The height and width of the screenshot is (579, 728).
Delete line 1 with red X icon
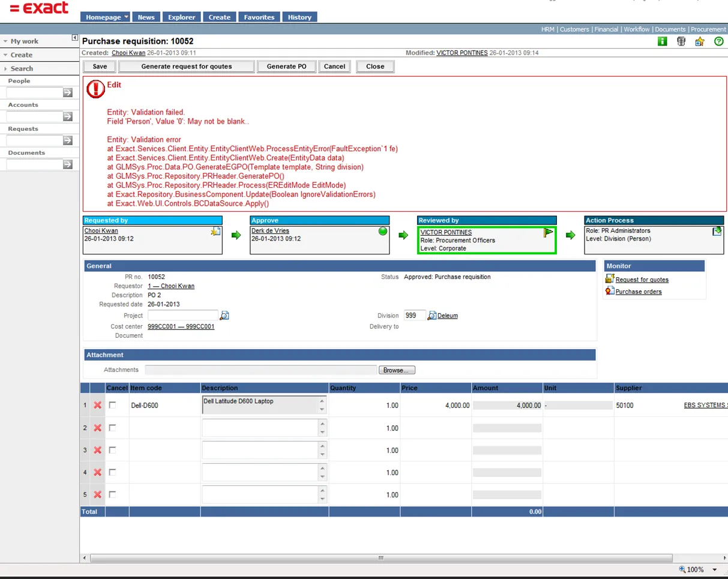pos(98,406)
